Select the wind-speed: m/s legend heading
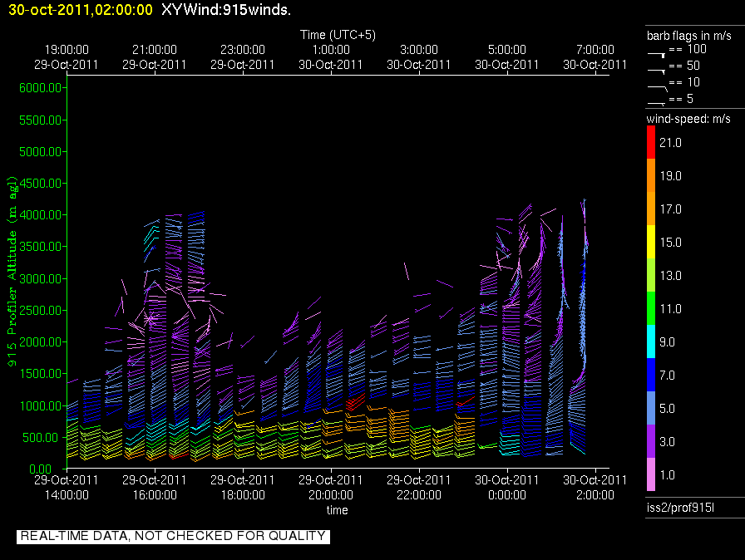Viewport: 745px width, 560px height. pyautogui.click(x=688, y=120)
